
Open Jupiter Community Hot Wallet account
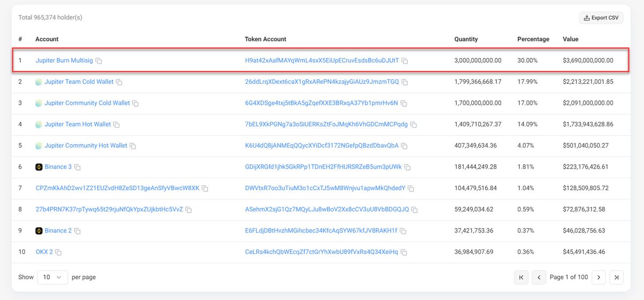pyautogui.click(x=86, y=145)
